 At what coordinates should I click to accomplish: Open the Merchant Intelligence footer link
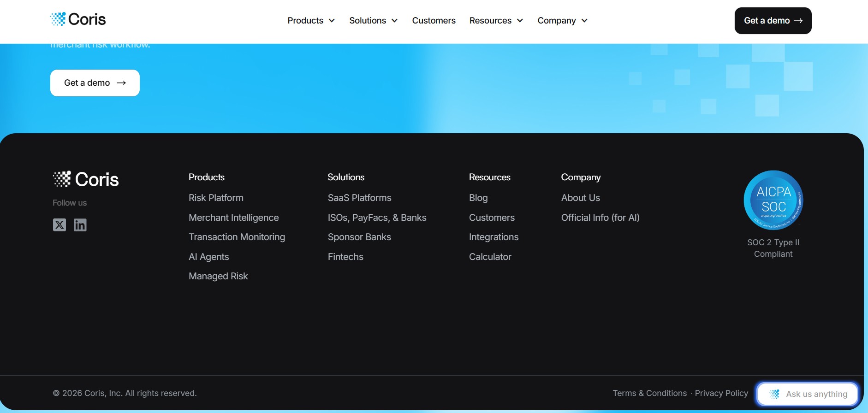[234, 218]
